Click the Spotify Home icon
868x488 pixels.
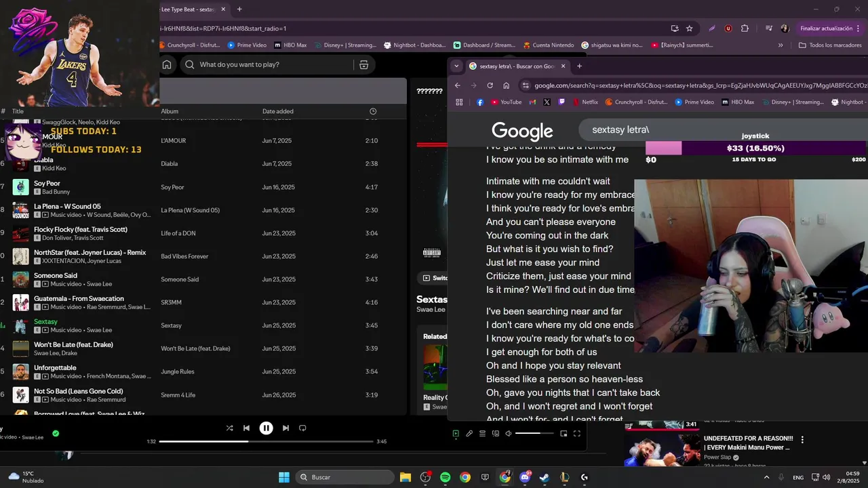coord(167,64)
